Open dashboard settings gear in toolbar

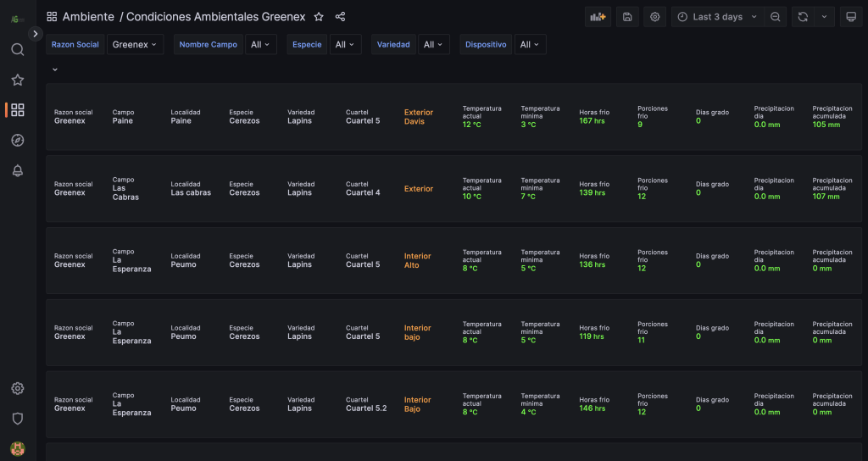[x=654, y=17]
